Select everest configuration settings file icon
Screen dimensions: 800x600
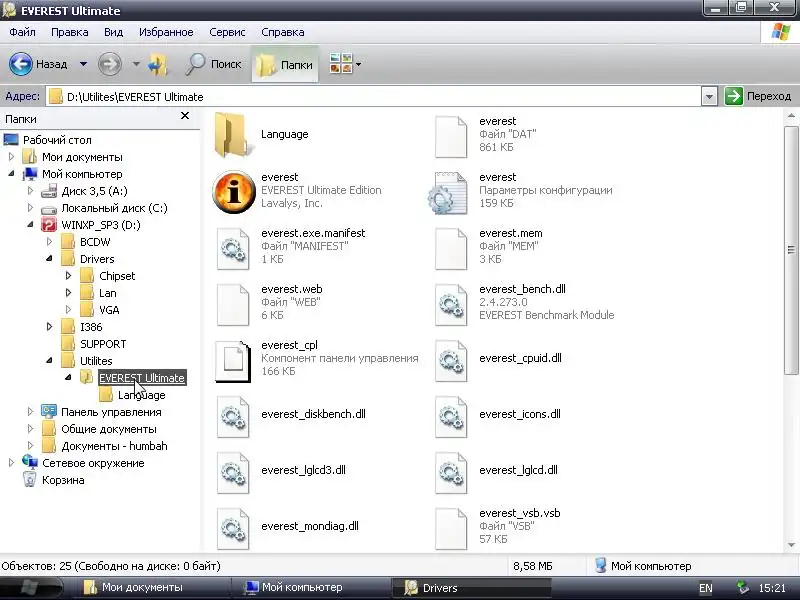[447, 193]
